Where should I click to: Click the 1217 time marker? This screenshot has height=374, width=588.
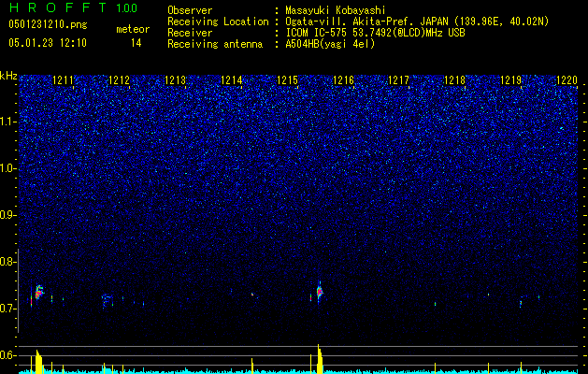[x=398, y=79]
